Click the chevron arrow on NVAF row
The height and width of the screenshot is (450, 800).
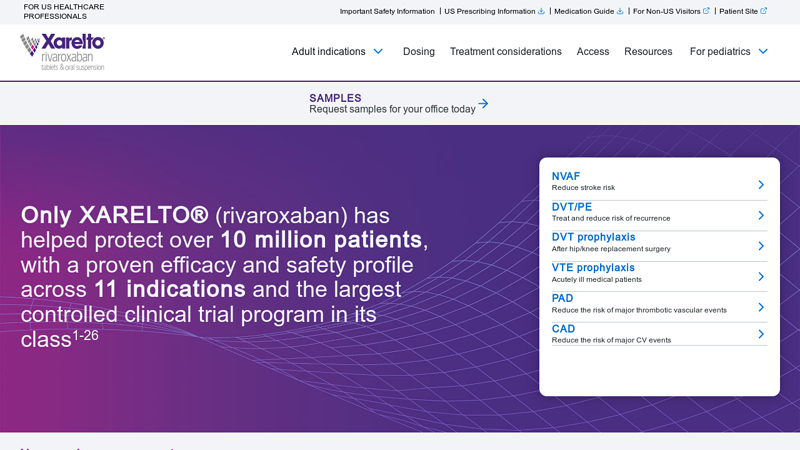pyautogui.click(x=761, y=185)
